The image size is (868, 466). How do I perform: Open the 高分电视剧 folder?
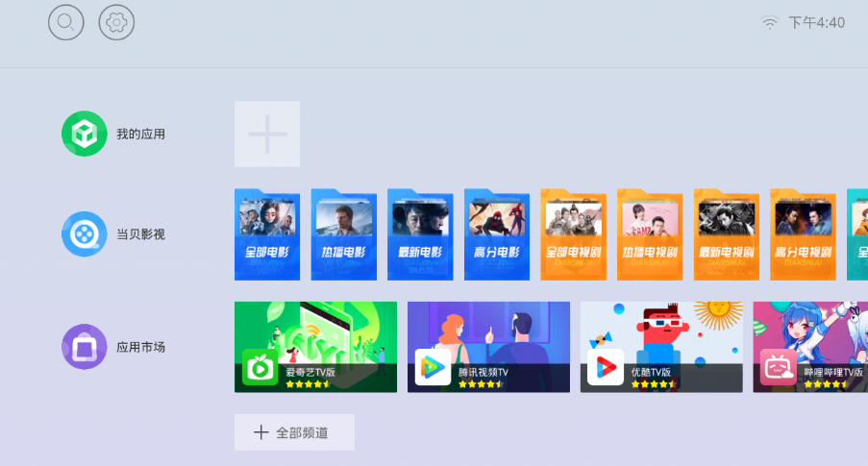803,234
